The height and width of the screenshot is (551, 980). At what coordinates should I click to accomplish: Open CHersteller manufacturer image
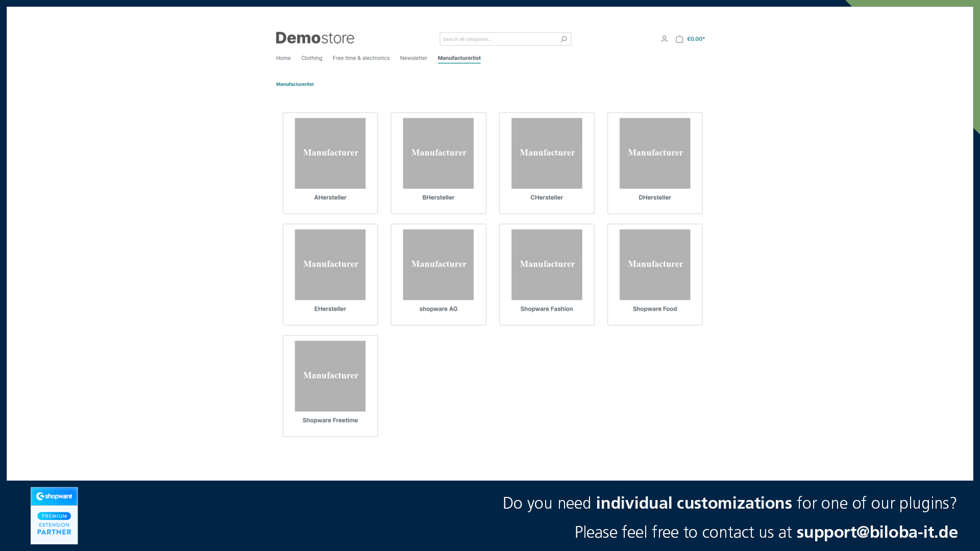click(x=547, y=154)
